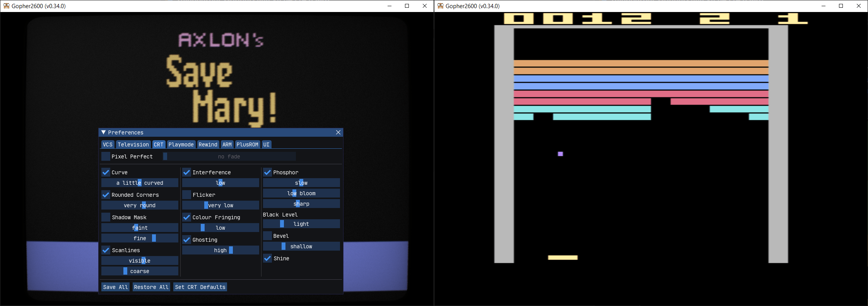Go to the PlusROM tab
Image resolution: width=868 pixels, height=306 pixels.
248,144
